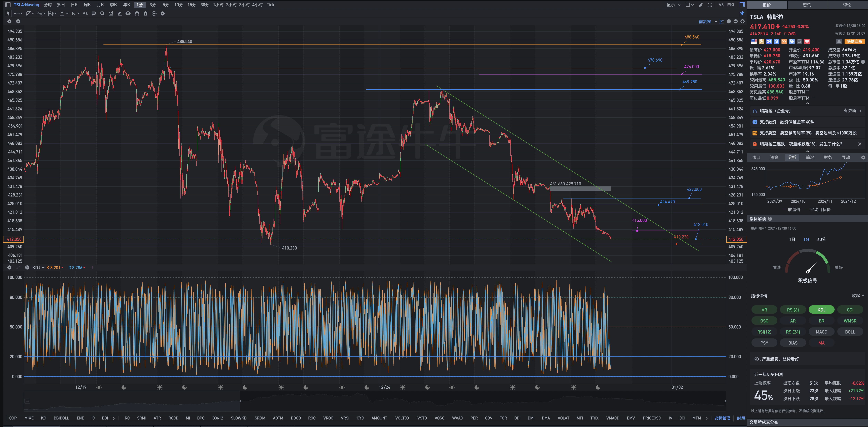Toggle the X,Y axis coordinate icon

point(721,22)
